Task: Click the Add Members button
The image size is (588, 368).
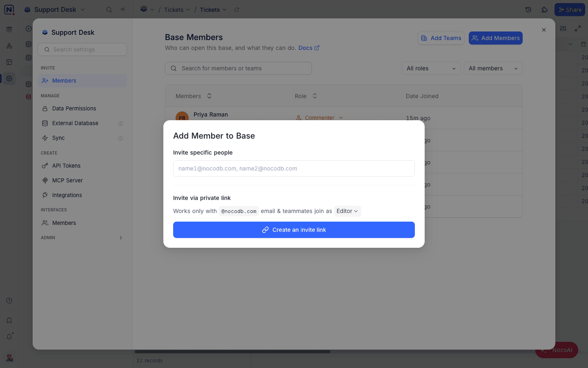Action: [x=496, y=38]
